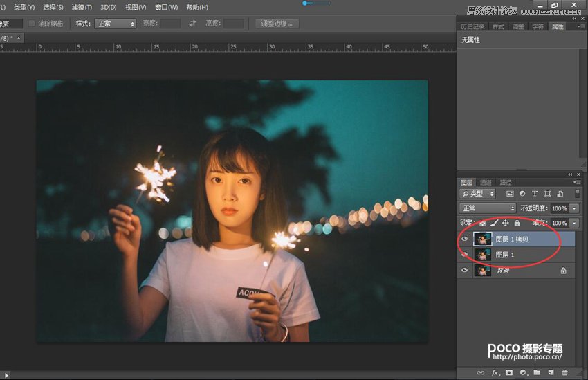Viewport: 588px width, 380px height.
Task: Add a layer mask using the mask icon
Action: [510, 373]
